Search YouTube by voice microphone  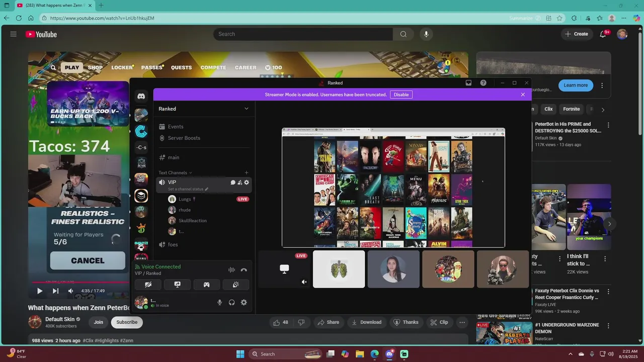426,34
